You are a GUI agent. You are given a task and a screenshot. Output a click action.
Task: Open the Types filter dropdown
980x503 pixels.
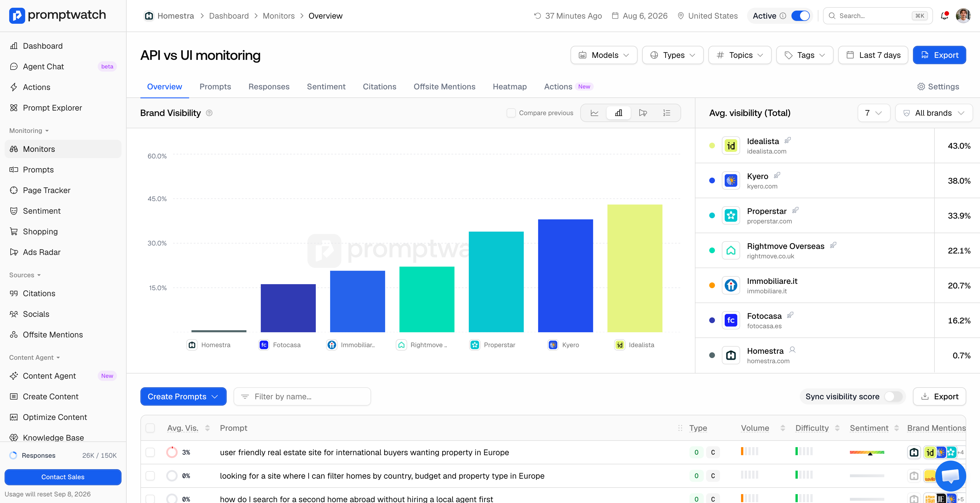point(673,55)
